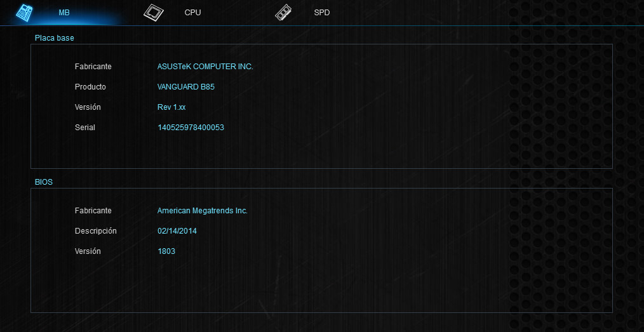Click the BIOS section heading
This screenshot has height=332, width=644.
click(44, 182)
